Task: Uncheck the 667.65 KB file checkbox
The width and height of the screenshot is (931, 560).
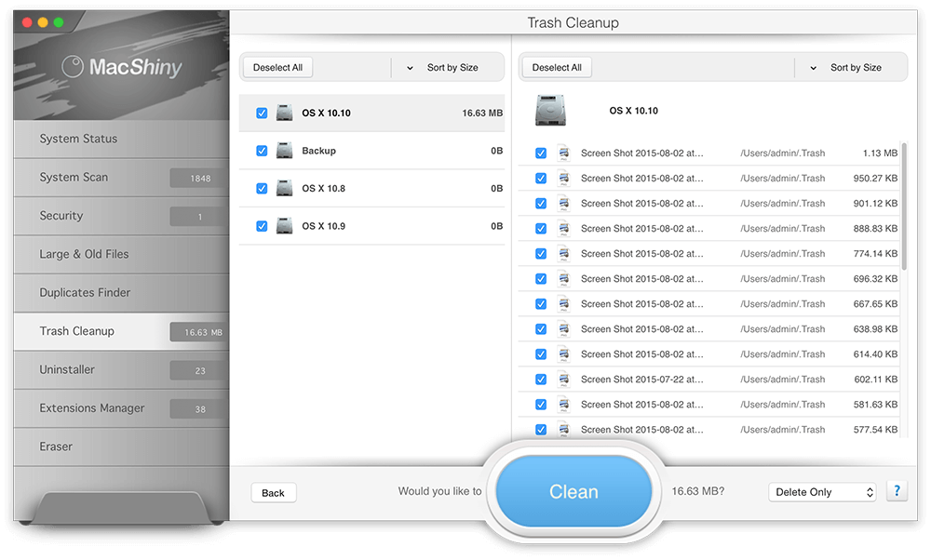Action: tap(541, 304)
